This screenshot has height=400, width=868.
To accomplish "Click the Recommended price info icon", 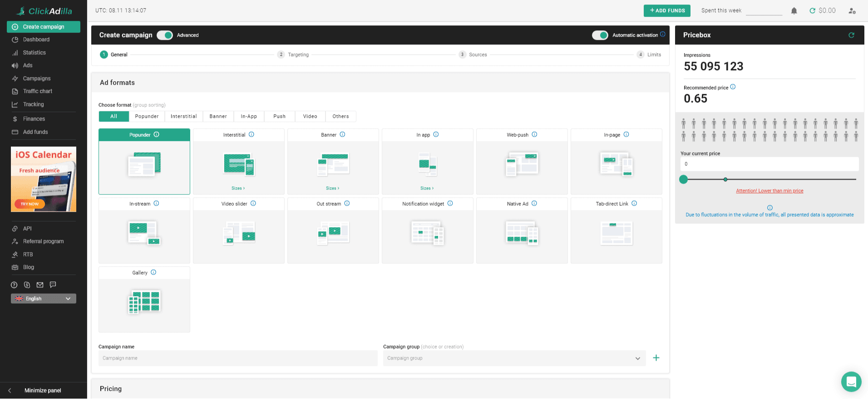I will coord(733,87).
